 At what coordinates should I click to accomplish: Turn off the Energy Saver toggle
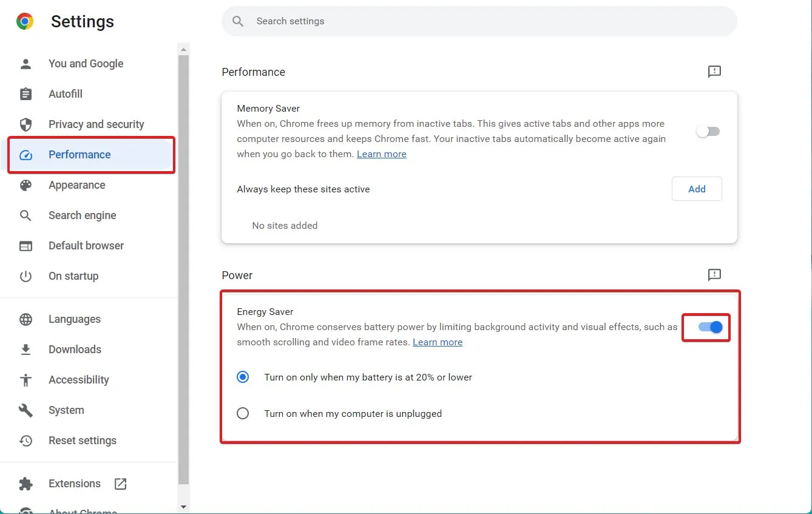click(709, 327)
